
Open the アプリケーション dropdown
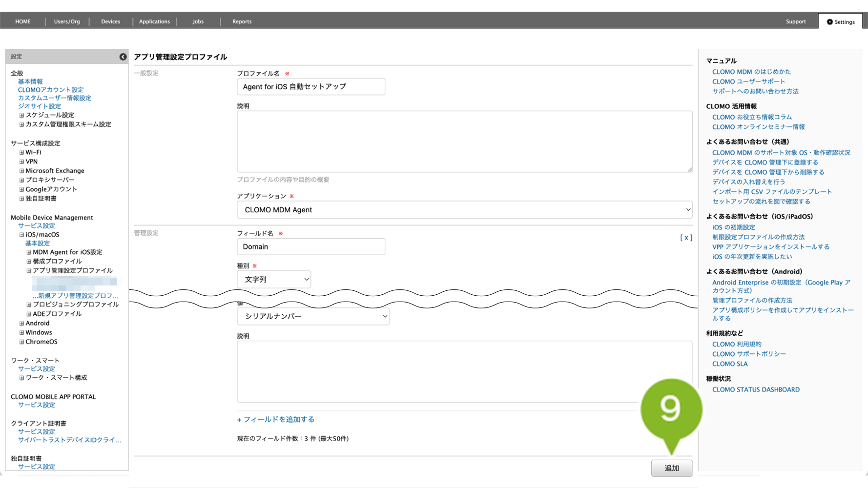click(464, 210)
